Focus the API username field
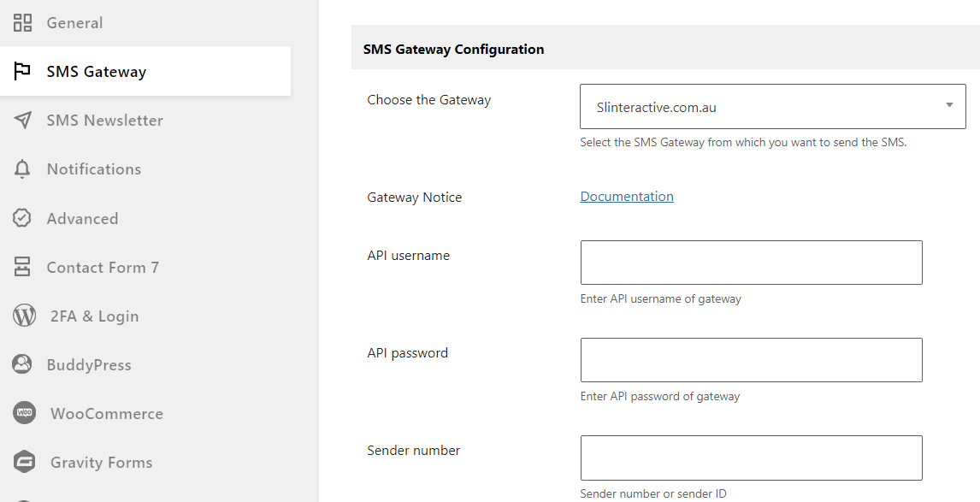The width and height of the screenshot is (980, 502). [x=752, y=263]
